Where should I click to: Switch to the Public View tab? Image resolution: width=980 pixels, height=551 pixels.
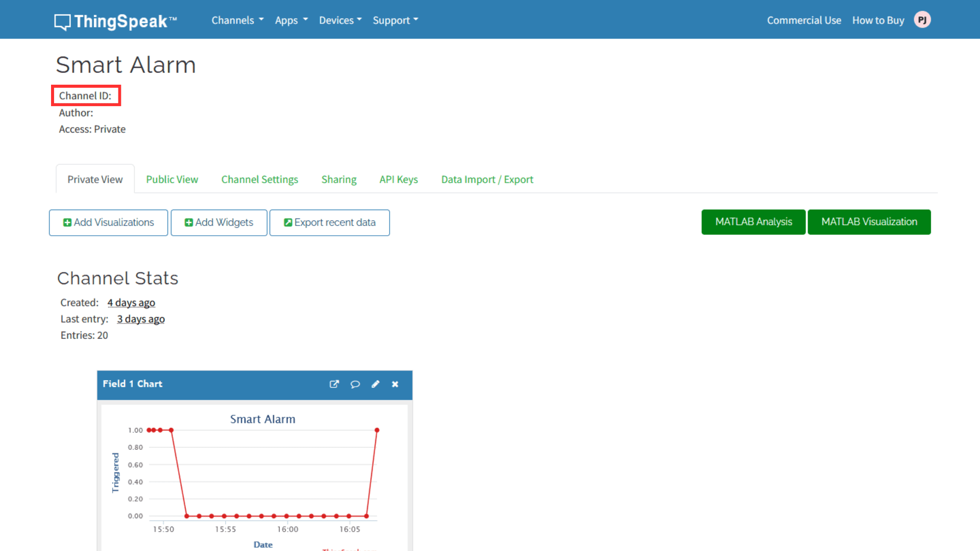[172, 179]
